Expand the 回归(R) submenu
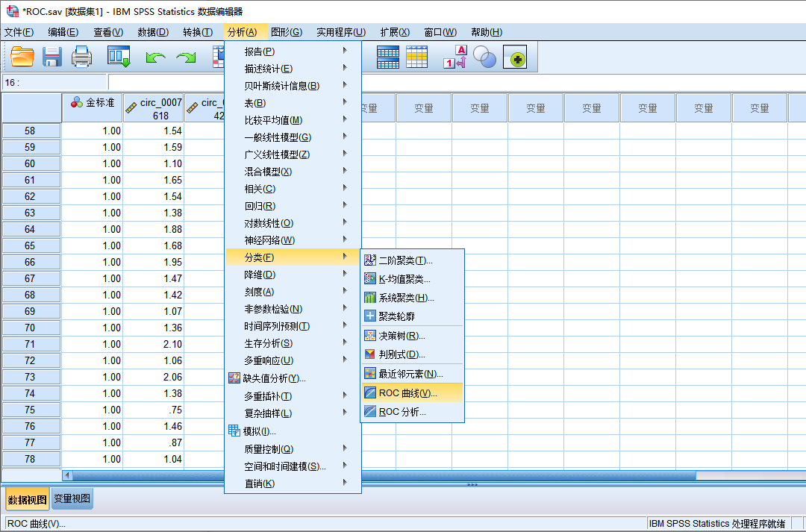This screenshot has height=532, width=806. point(293,206)
